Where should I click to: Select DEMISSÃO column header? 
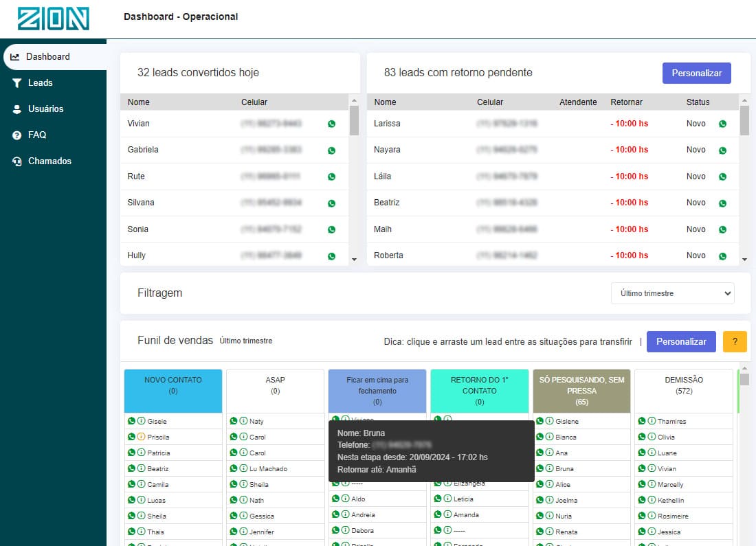point(684,391)
